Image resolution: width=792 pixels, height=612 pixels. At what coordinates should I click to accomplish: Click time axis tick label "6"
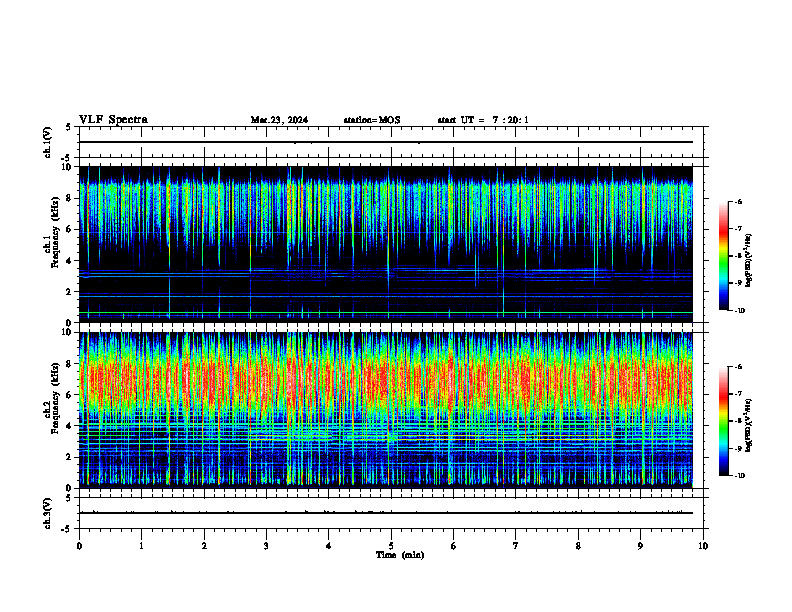point(453,546)
